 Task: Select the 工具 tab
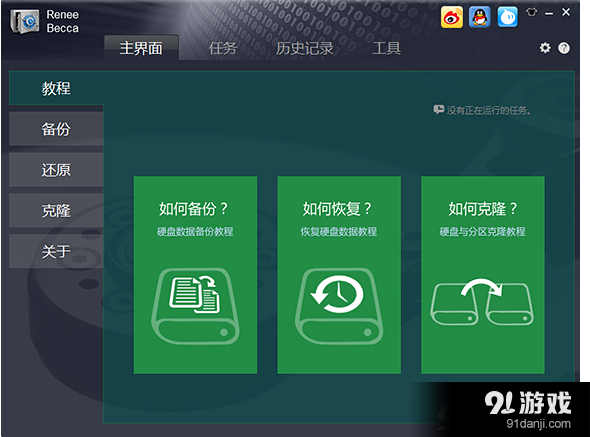[386, 48]
